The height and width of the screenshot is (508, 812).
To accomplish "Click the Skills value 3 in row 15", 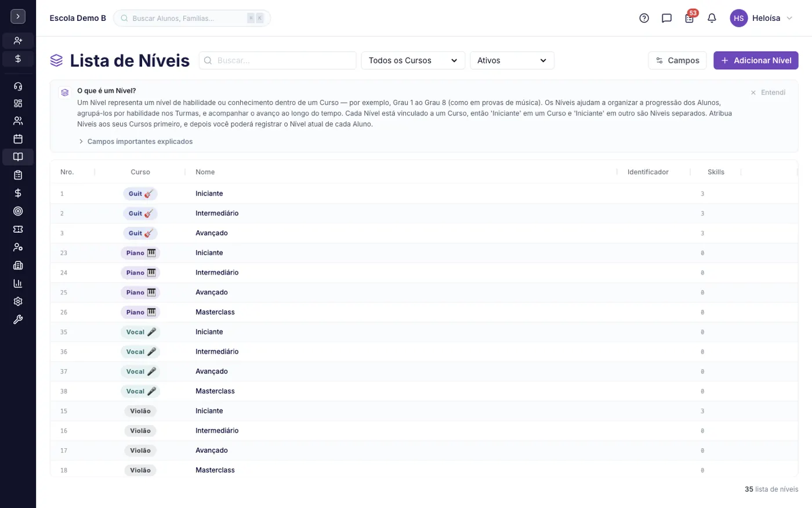I will 702,411.
